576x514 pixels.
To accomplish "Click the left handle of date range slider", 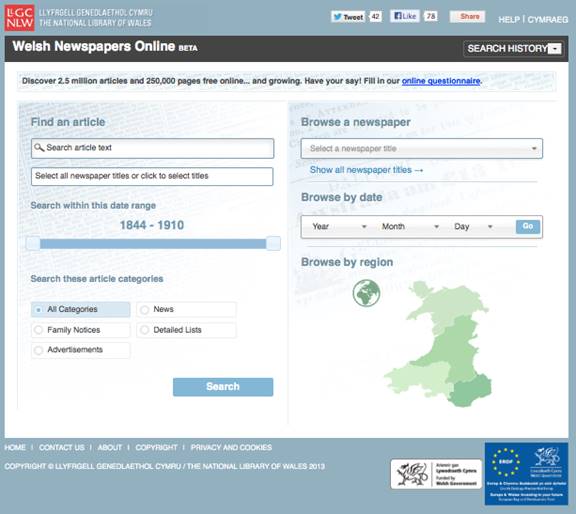I will (x=33, y=243).
